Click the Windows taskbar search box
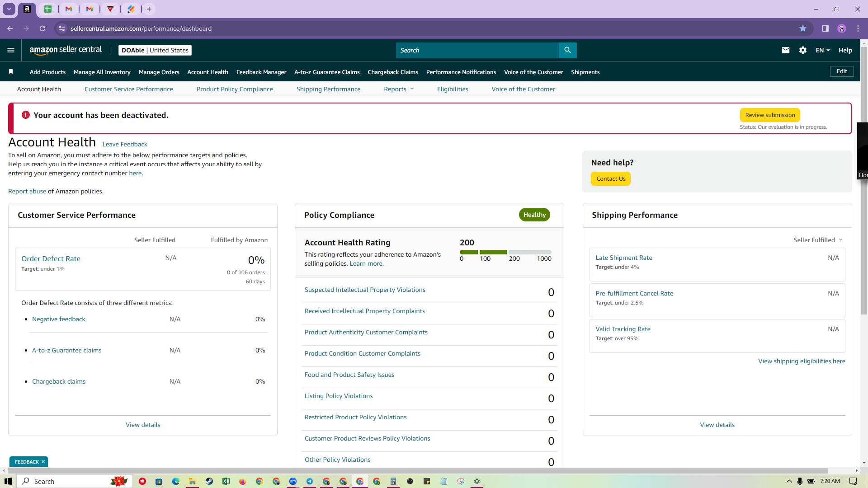868x488 pixels. (75, 481)
